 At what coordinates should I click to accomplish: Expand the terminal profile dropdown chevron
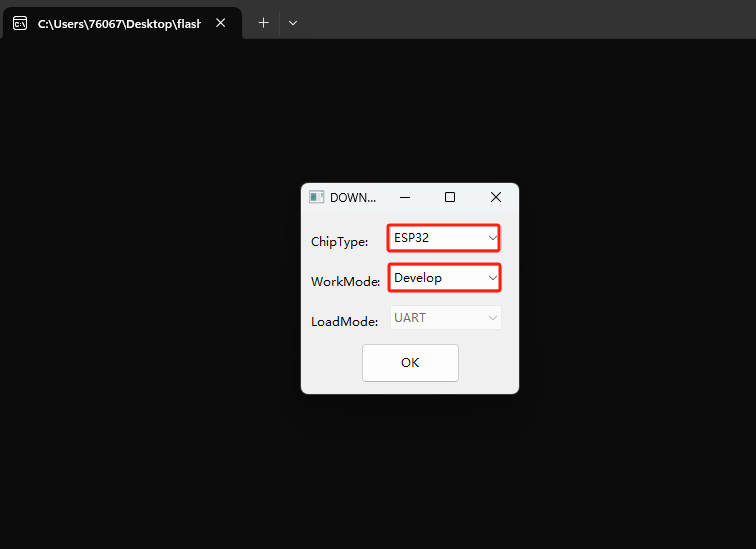click(293, 22)
